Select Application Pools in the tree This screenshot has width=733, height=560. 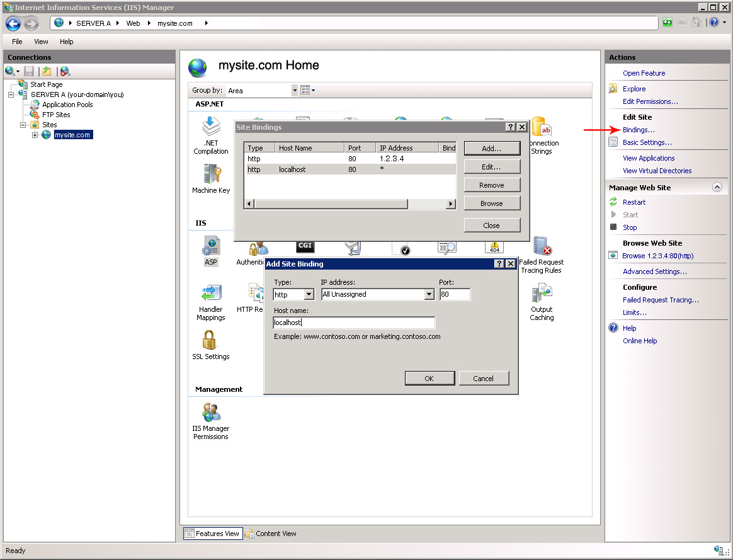tap(67, 105)
